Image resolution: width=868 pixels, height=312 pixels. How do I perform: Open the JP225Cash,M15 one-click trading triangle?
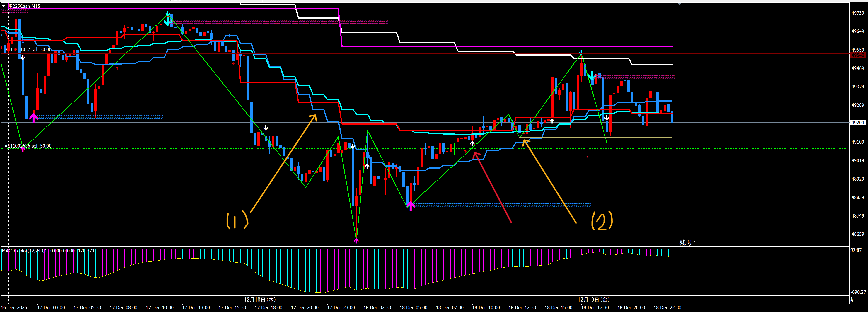4,6
